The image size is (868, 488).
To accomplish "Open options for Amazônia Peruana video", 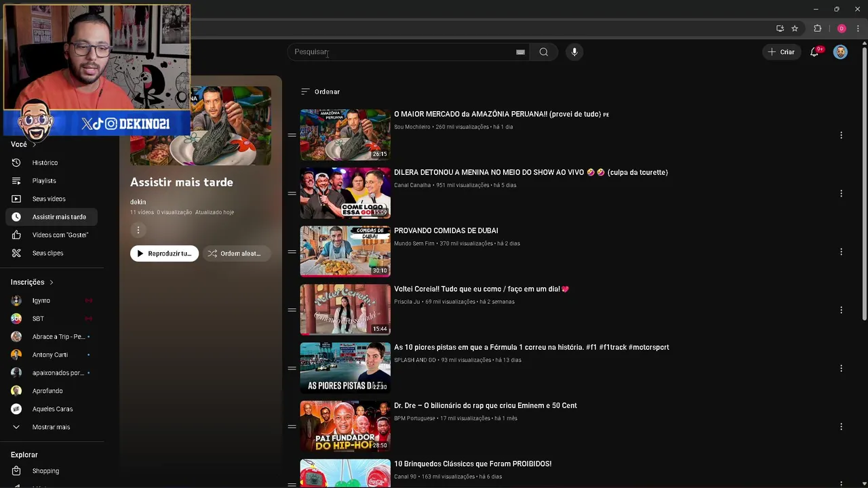I will point(841,135).
